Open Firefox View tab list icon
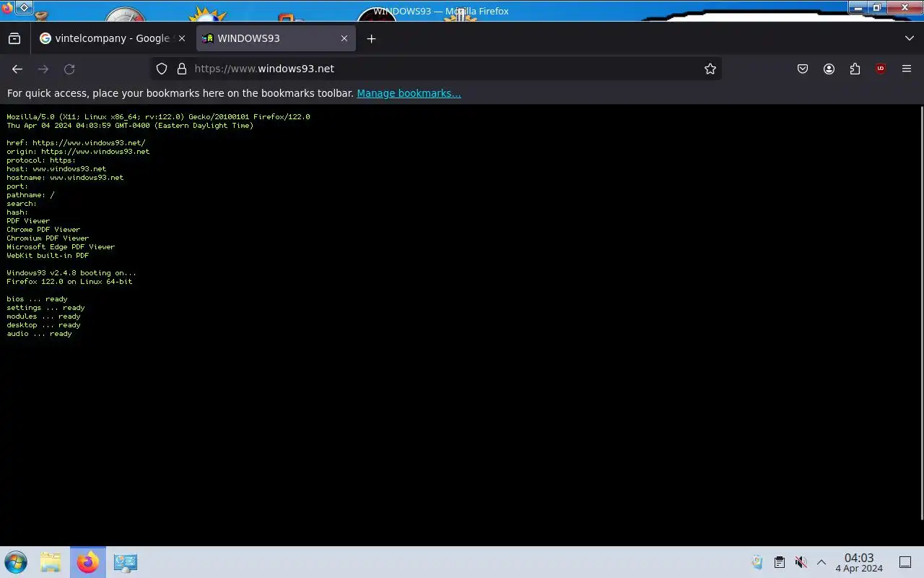This screenshot has width=924, height=578. coord(14,38)
